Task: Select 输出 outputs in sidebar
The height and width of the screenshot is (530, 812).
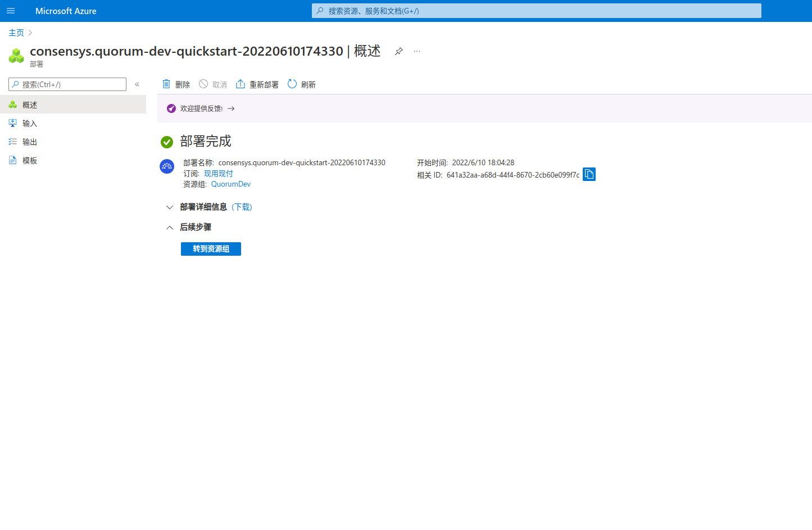Action: [73, 142]
